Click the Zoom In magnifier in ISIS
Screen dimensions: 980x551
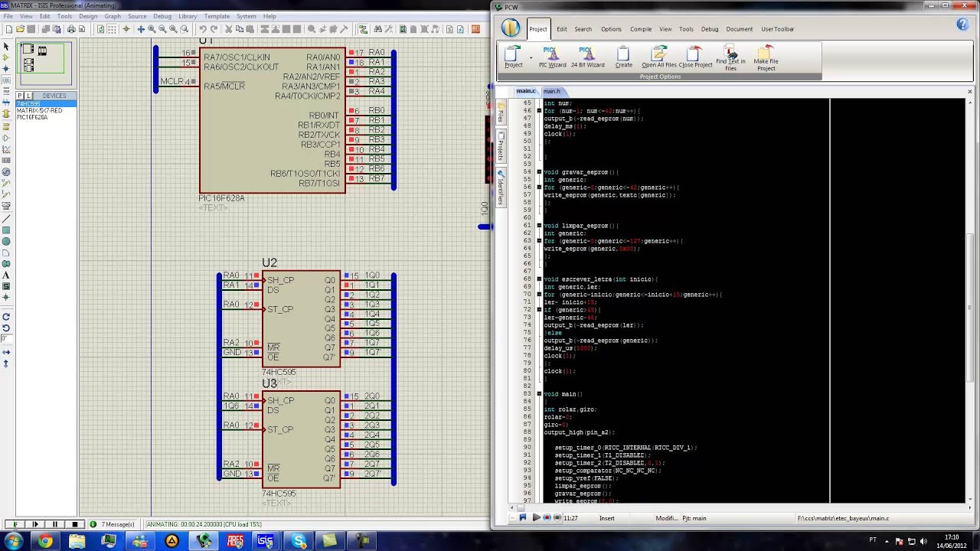click(152, 29)
